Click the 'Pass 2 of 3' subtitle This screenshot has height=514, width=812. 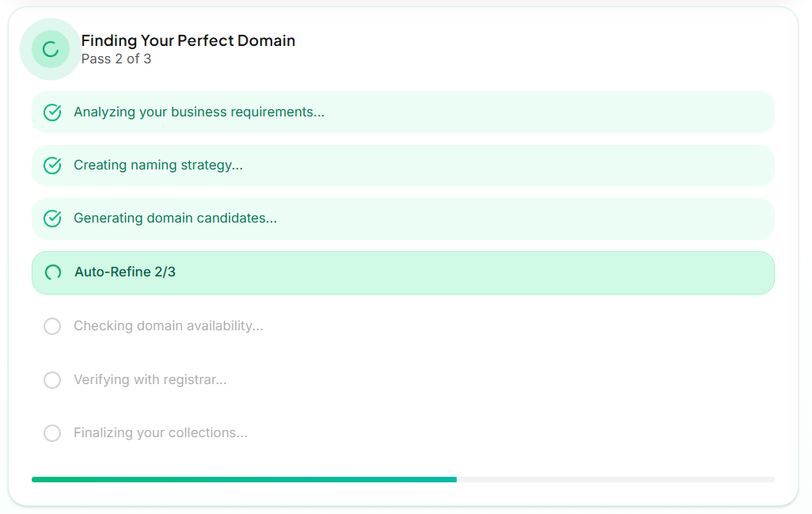point(116,59)
